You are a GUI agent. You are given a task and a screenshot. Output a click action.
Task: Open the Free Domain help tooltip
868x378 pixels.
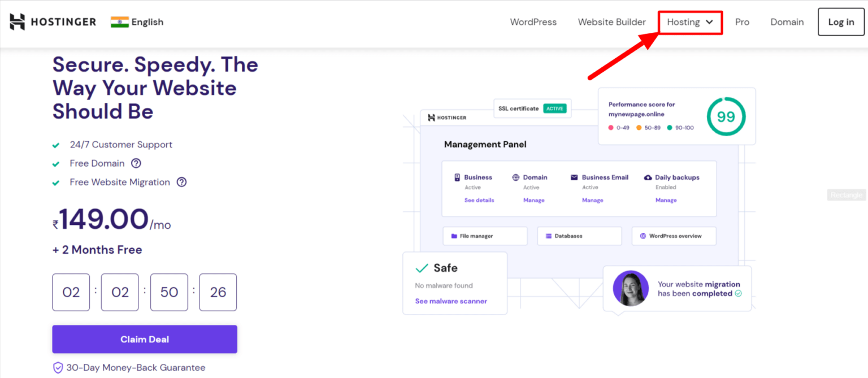[x=136, y=163]
